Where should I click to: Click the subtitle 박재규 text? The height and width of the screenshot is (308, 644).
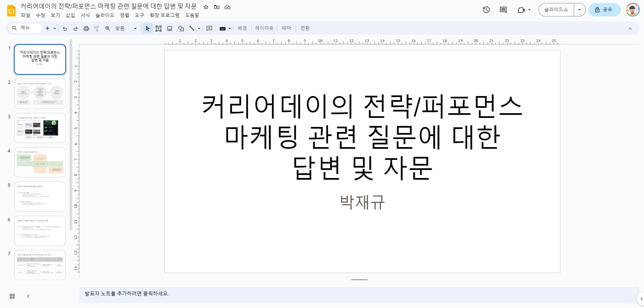(362, 202)
